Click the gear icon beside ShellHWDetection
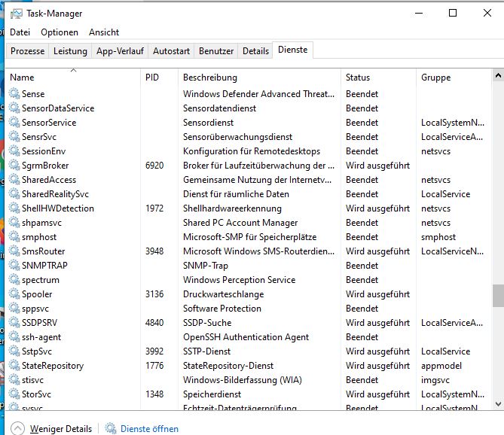Image resolution: width=504 pixels, height=435 pixels. click(x=14, y=208)
